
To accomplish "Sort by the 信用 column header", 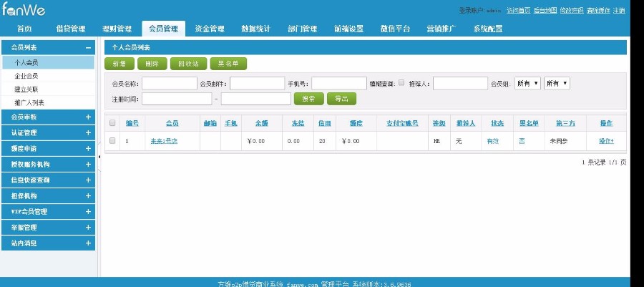I will pos(325,123).
